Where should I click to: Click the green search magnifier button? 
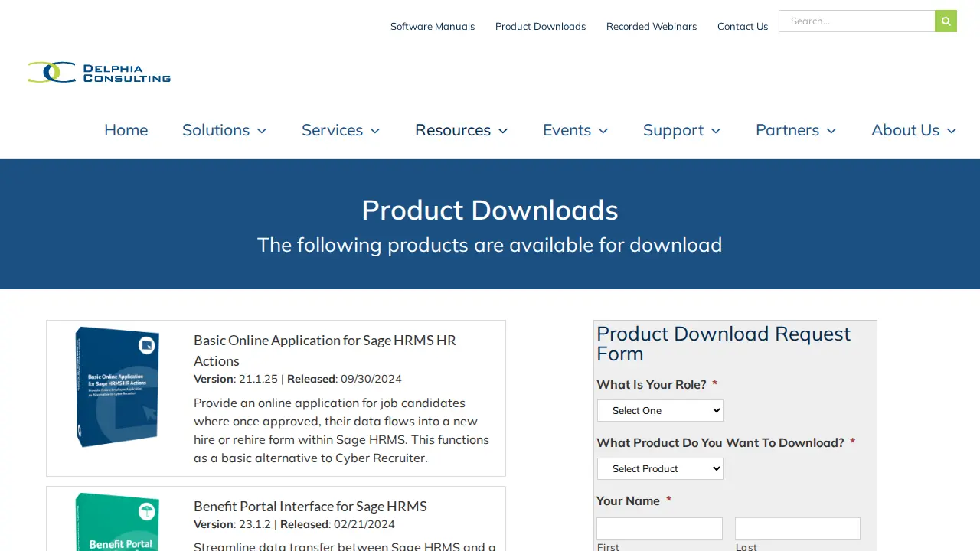(x=946, y=21)
